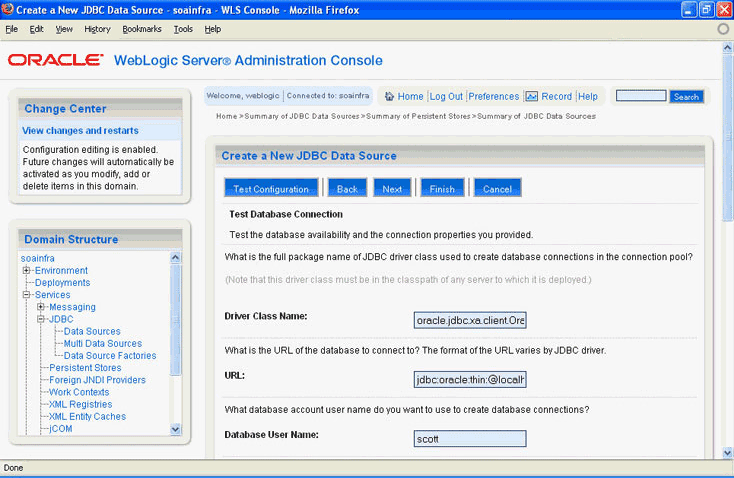Open the Bookmarks menu

tap(142, 29)
